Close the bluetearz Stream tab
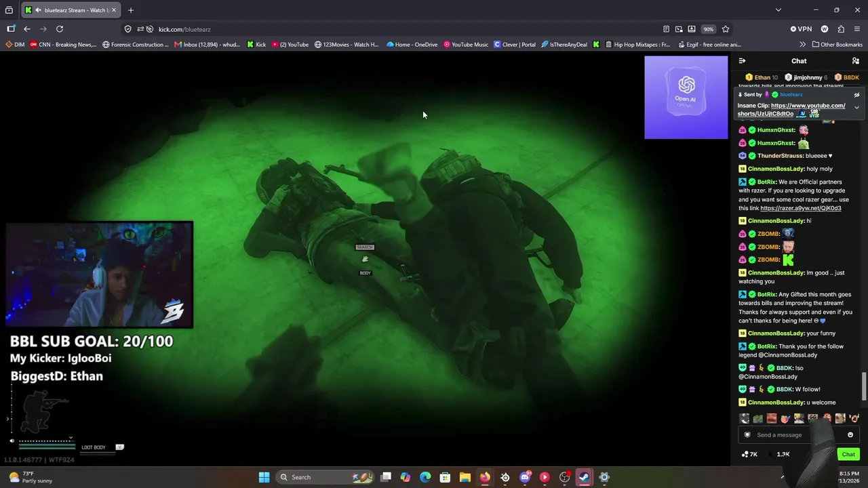 [x=114, y=10]
